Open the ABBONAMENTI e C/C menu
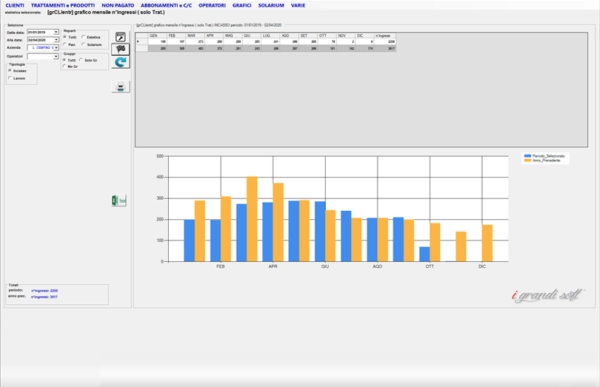600x387 pixels. click(166, 5)
